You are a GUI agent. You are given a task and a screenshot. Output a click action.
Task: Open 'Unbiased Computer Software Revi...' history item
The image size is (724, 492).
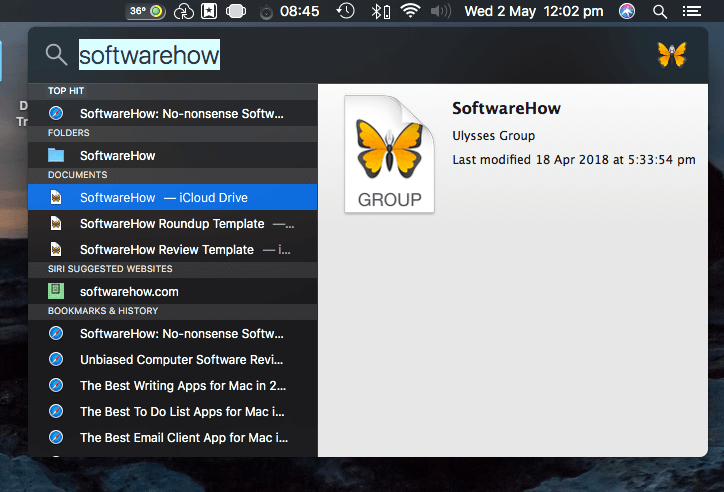(173, 359)
